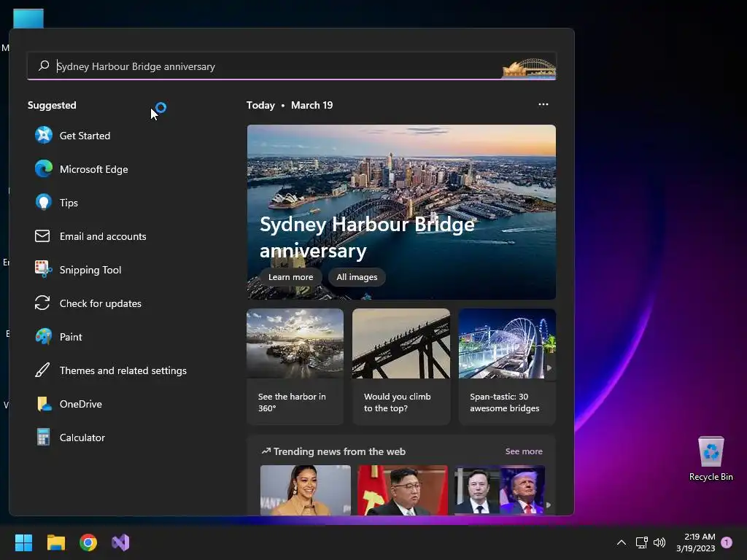
Task: Click the All images button
Action: pos(357,276)
